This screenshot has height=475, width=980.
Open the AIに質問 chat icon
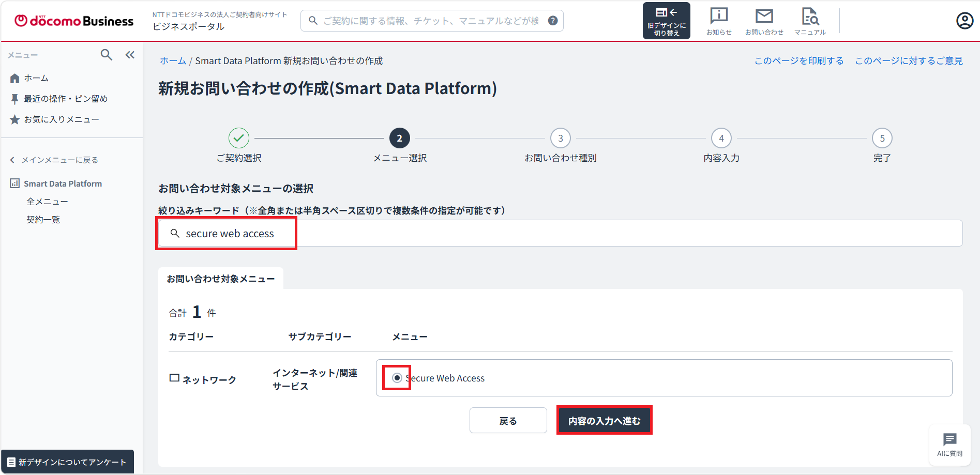(949, 445)
